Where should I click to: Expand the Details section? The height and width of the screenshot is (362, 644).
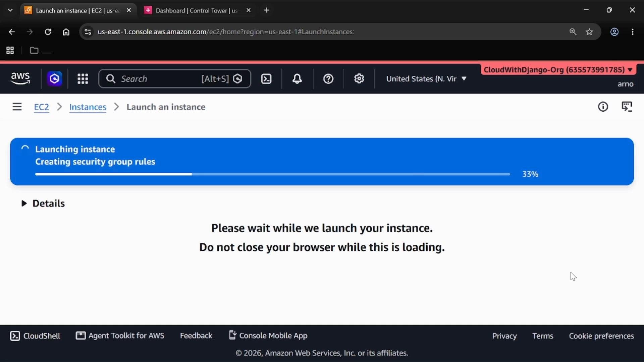(43, 203)
